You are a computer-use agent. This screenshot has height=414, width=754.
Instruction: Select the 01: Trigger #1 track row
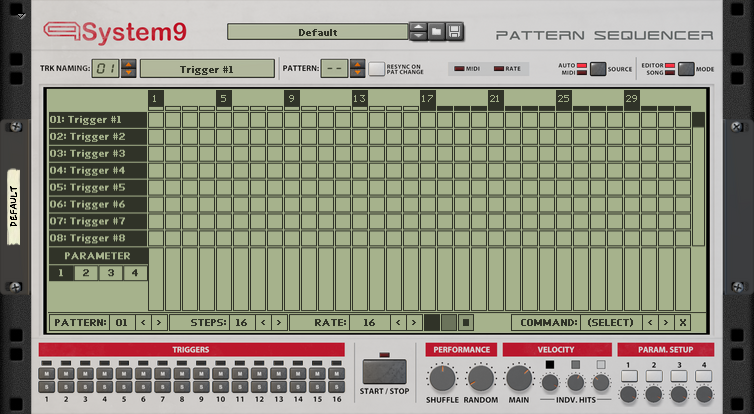point(98,120)
